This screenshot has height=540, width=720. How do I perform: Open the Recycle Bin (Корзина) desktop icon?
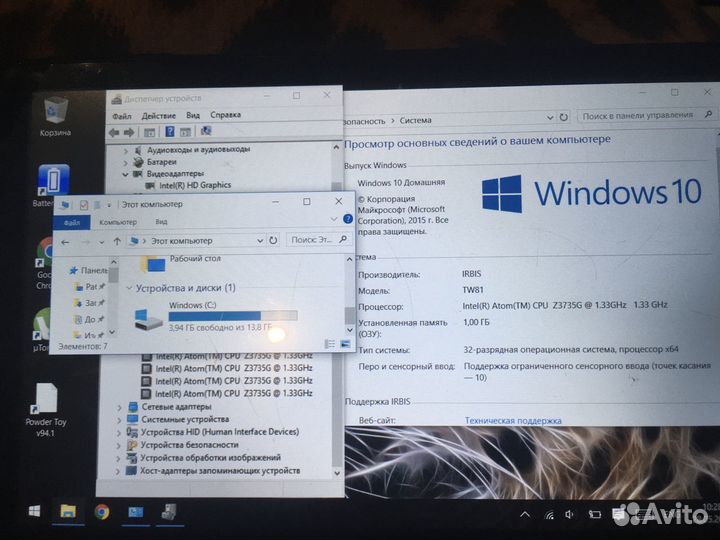point(56,117)
